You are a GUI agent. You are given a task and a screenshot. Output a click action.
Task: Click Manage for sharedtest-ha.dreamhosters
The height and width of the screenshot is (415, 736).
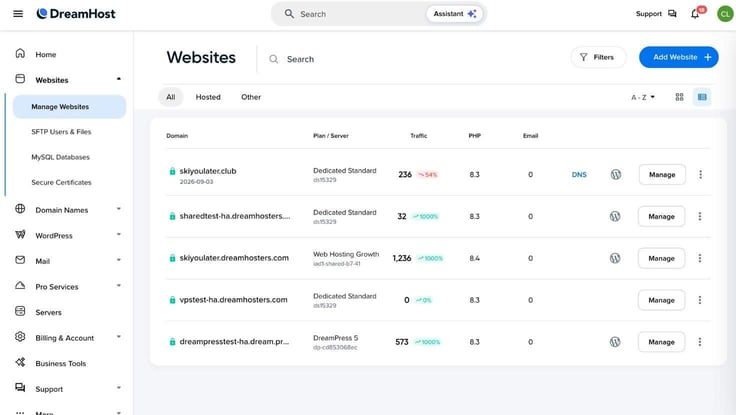(x=661, y=216)
